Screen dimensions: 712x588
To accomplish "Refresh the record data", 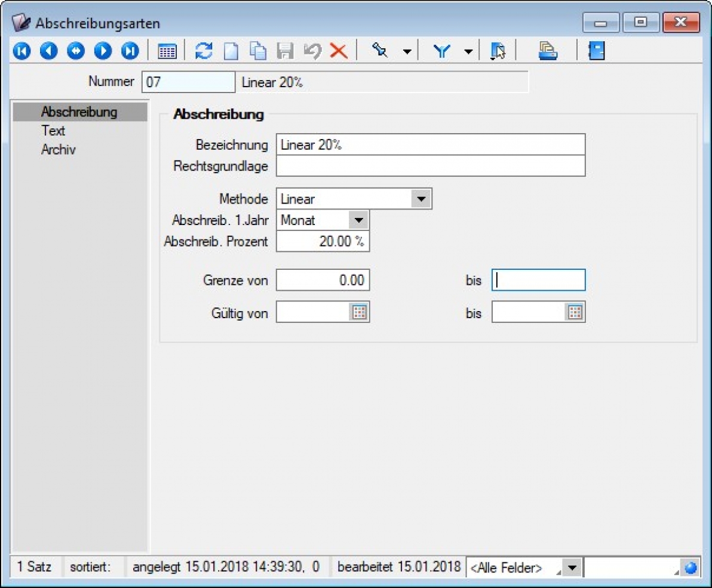I will click(204, 51).
